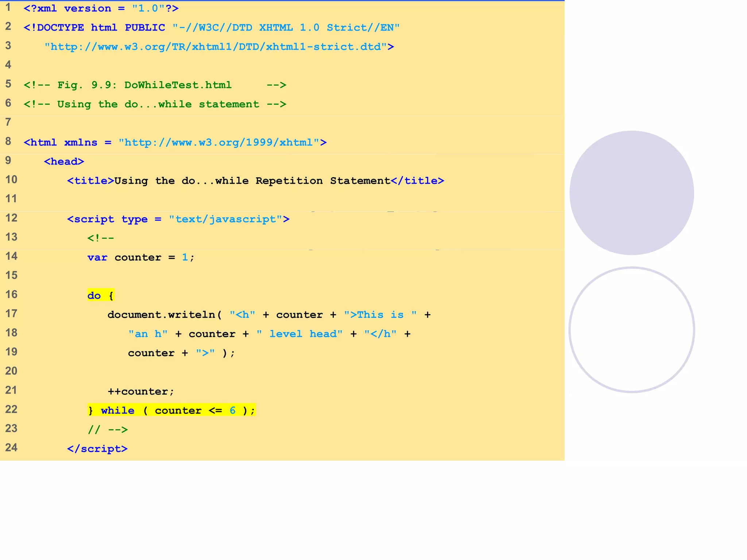Click the '// -->' comment closer
Image resolution: width=747 pixels, height=560 pixels.
108,429
